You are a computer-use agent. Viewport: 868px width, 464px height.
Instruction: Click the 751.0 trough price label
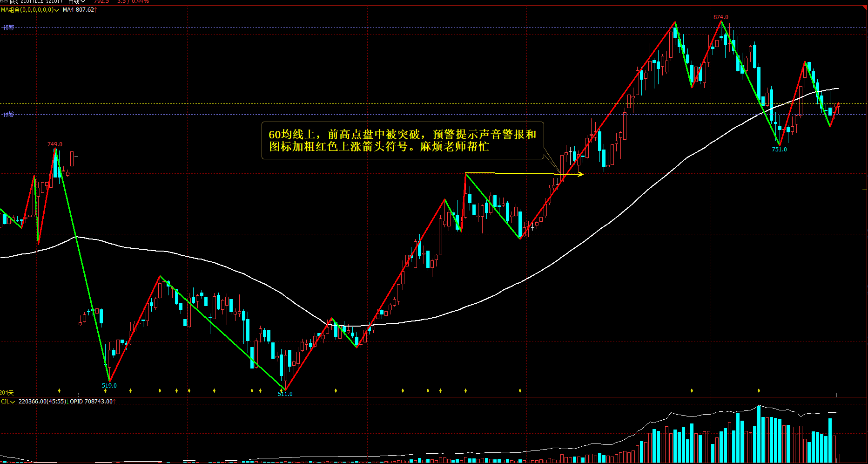click(779, 150)
